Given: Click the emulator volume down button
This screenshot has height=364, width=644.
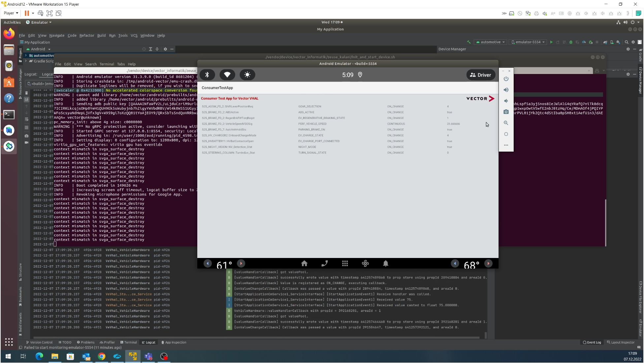Looking at the screenshot, I should tap(506, 101).
